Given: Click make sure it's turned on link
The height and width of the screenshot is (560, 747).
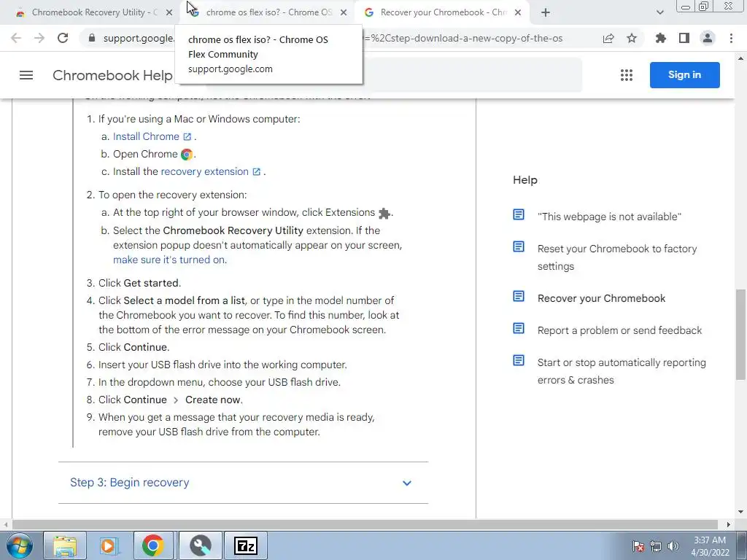Looking at the screenshot, I should click(x=169, y=260).
